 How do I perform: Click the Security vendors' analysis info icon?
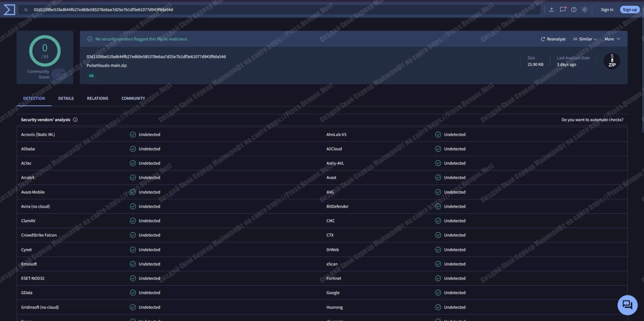[75, 120]
